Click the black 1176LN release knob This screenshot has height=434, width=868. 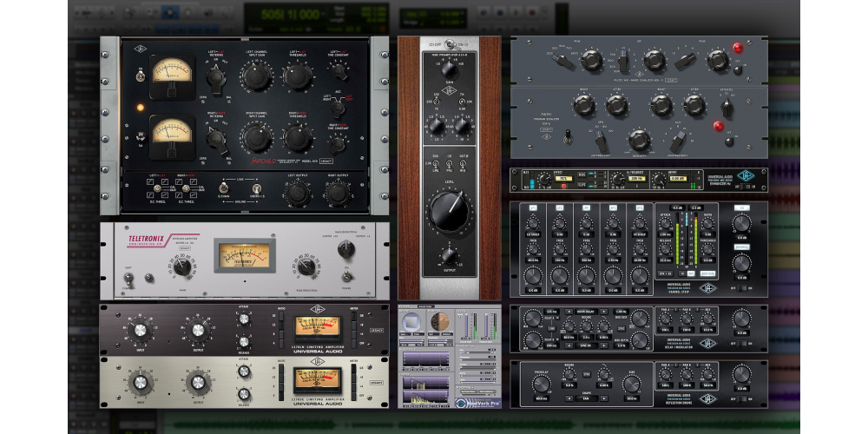click(x=244, y=340)
